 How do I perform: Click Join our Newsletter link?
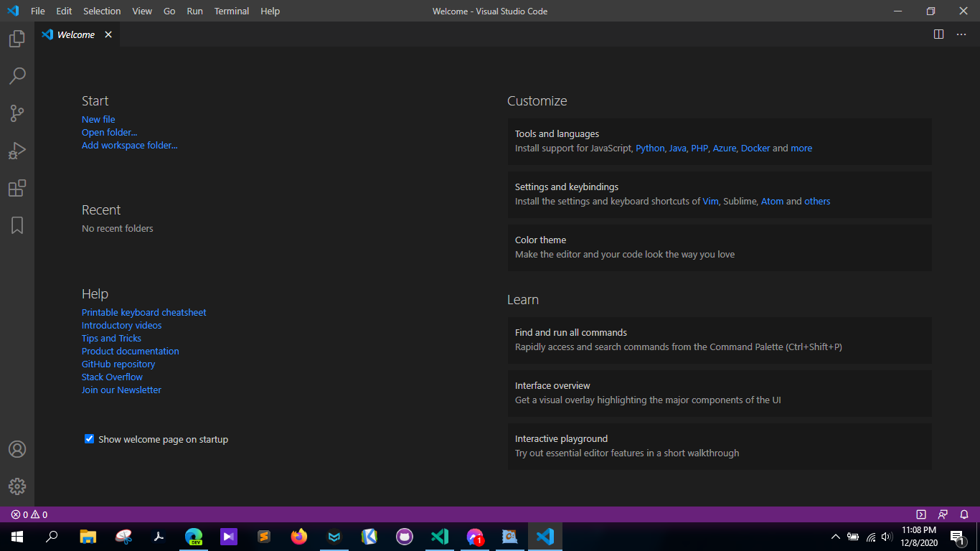point(121,390)
